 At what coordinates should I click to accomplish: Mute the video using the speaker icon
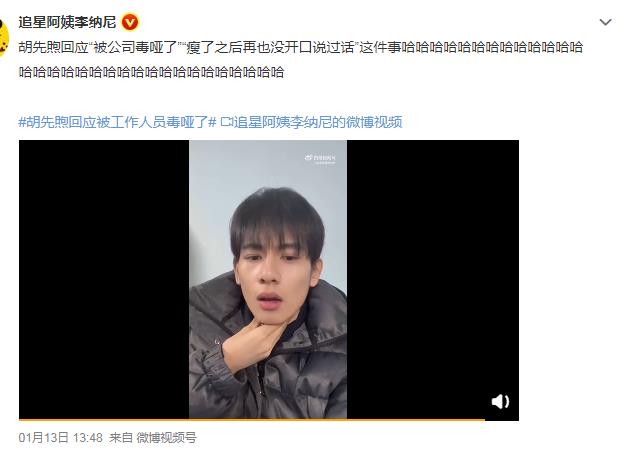coord(500,401)
